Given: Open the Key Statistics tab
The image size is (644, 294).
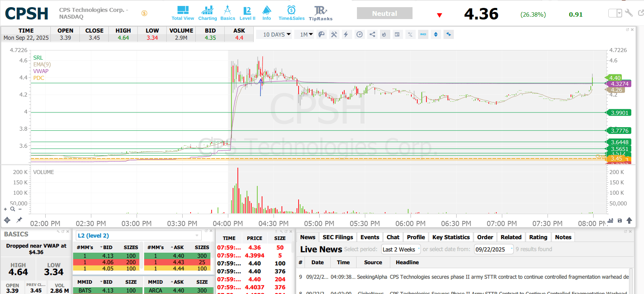Looking at the screenshot, I should coord(451,237).
